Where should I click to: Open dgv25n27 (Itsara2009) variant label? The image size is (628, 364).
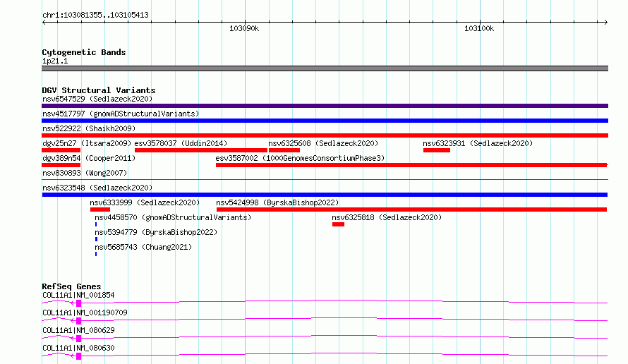coord(87,143)
